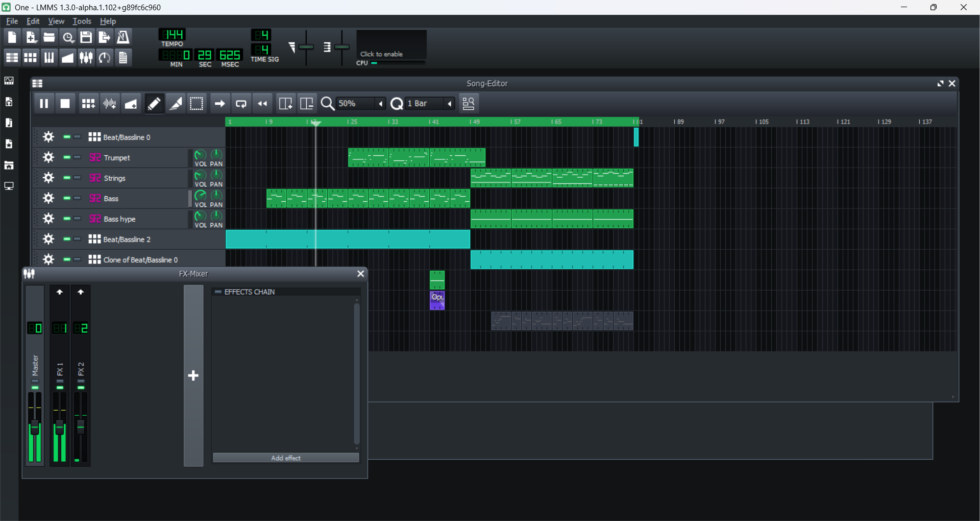The width and height of the screenshot is (980, 521).
Task: Open the View menu
Action: 56,21
